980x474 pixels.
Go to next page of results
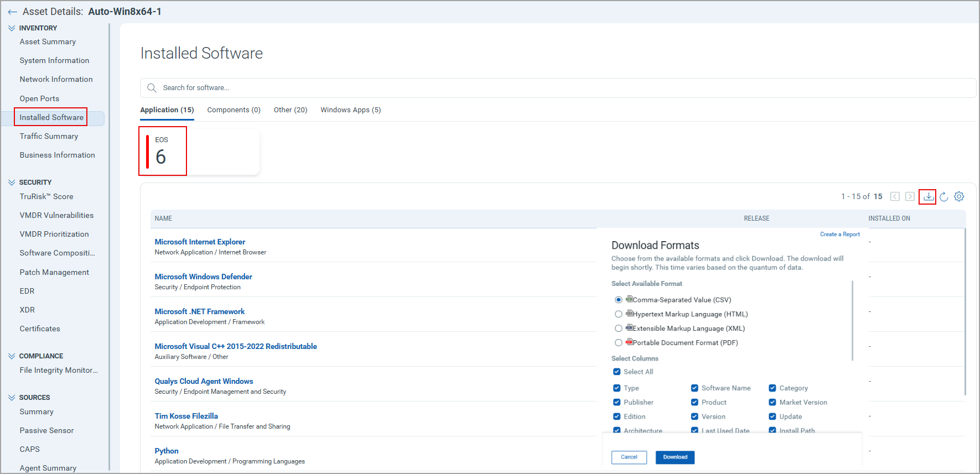910,196
